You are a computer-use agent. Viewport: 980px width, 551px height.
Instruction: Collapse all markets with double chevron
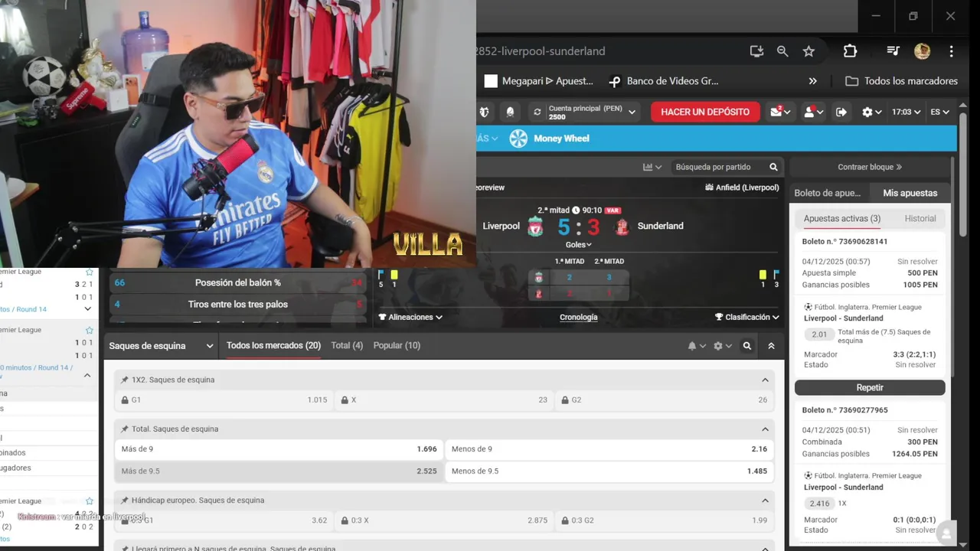pos(771,346)
